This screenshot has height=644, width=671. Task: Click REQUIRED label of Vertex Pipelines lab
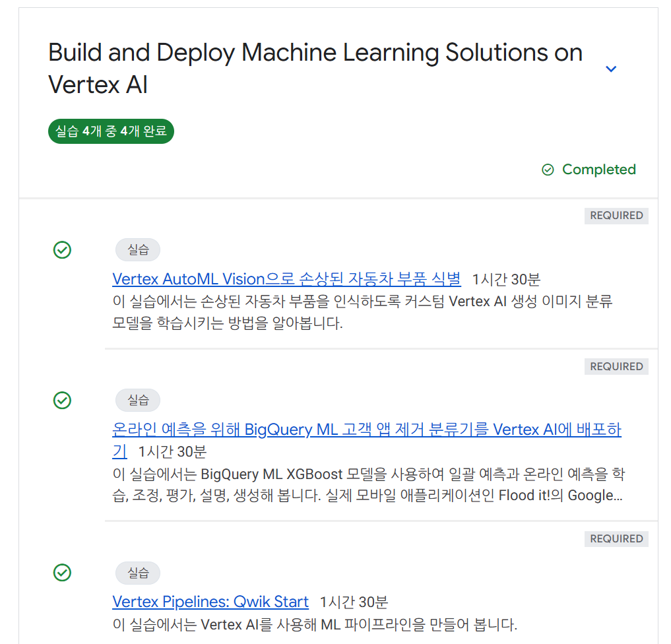(616, 538)
